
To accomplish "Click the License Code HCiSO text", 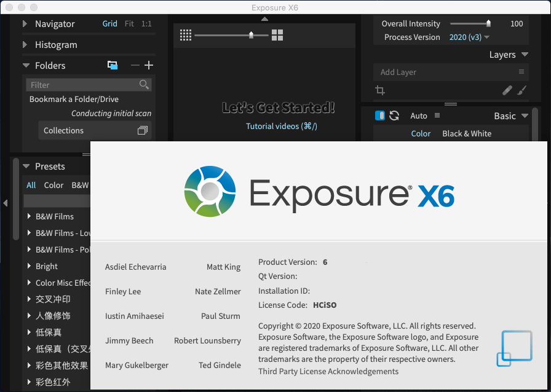I will point(325,305).
